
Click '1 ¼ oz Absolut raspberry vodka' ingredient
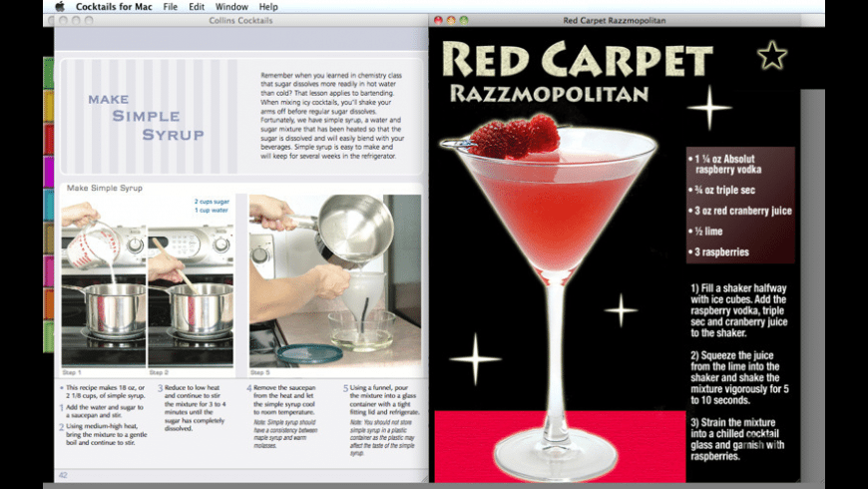pyautogui.click(x=724, y=164)
